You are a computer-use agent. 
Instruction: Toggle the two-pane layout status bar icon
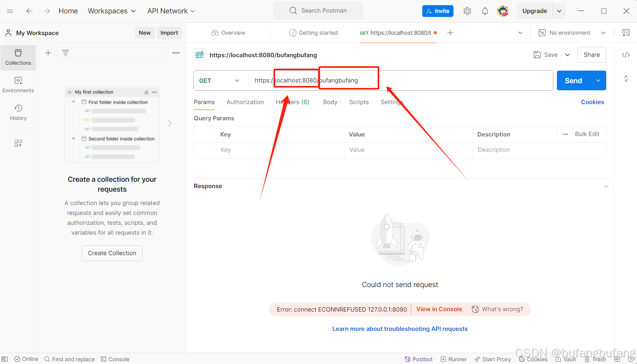pos(617,359)
